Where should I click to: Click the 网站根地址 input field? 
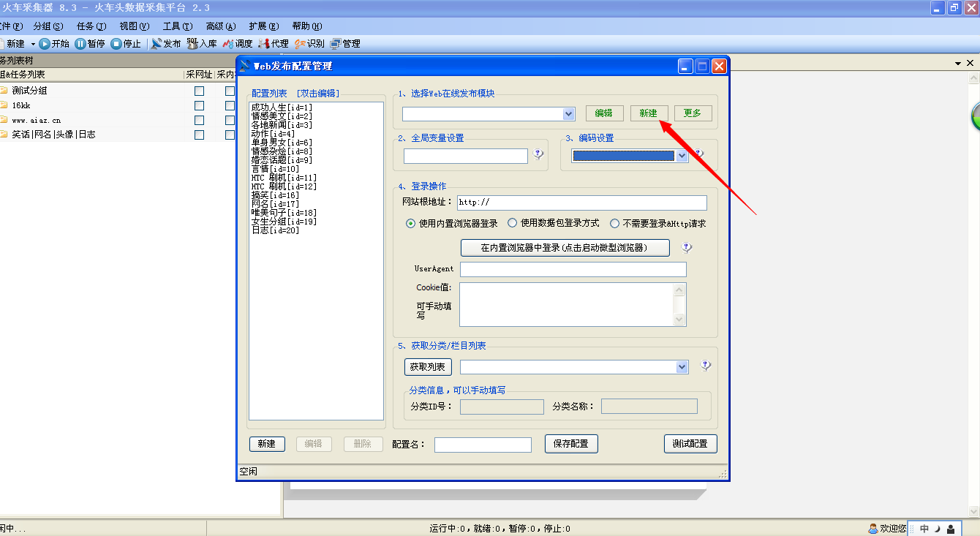pos(582,203)
